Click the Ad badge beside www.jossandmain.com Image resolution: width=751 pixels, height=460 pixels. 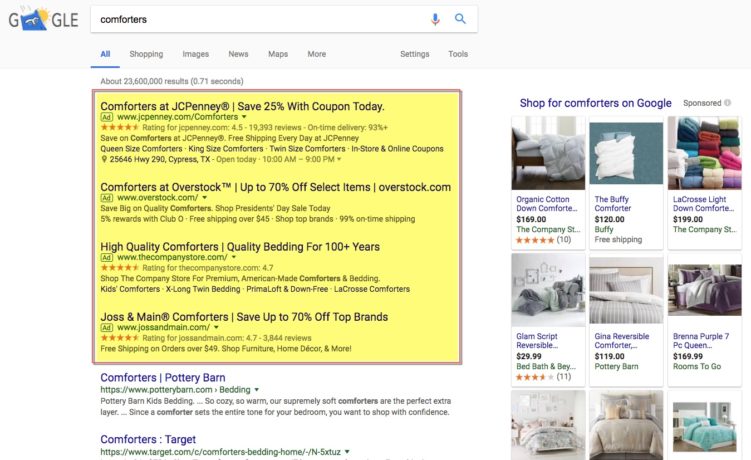tap(106, 328)
